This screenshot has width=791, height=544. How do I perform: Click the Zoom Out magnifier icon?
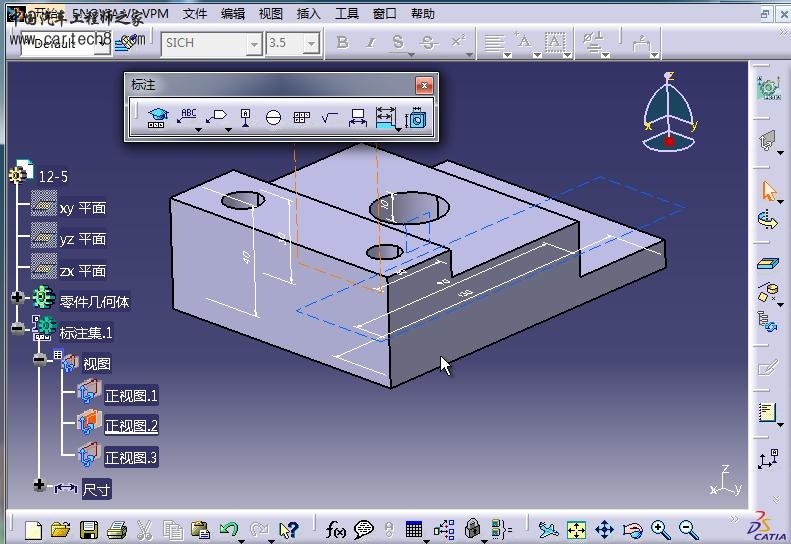point(689,530)
